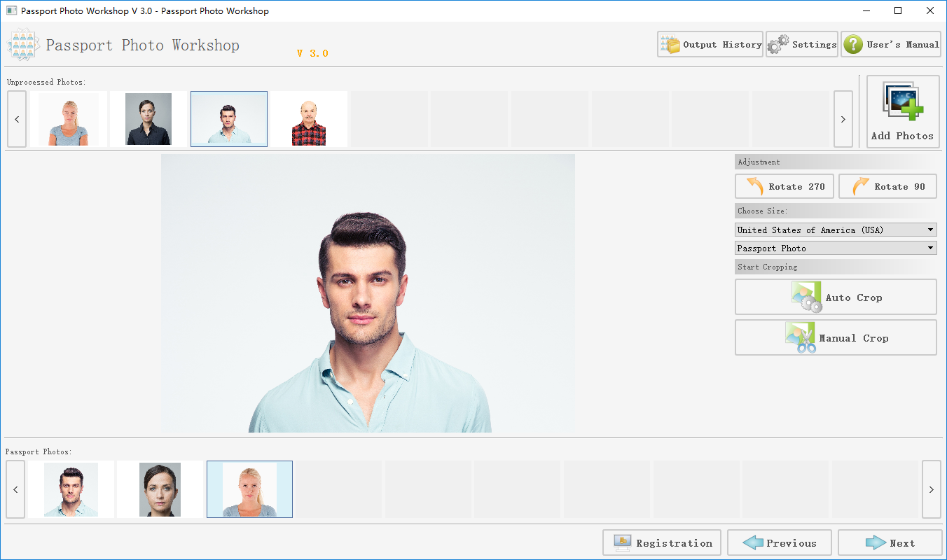The height and width of the screenshot is (560, 947).
Task: Select the cropped man passport photo thumbnail
Action: 71,489
